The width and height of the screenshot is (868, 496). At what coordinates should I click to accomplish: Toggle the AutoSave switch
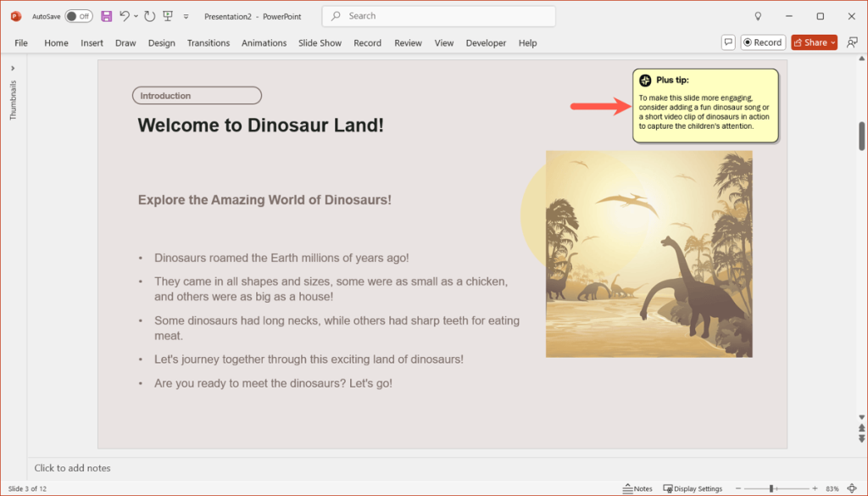click(79, 16)
